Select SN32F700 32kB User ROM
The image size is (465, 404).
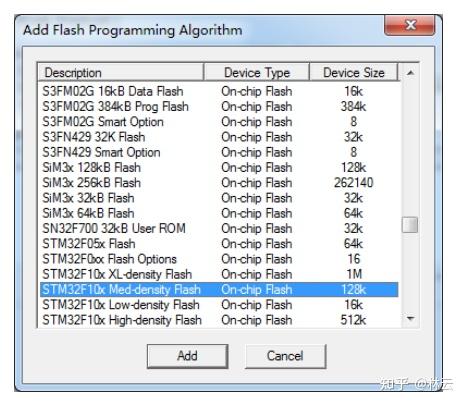(x=219, y=228)
